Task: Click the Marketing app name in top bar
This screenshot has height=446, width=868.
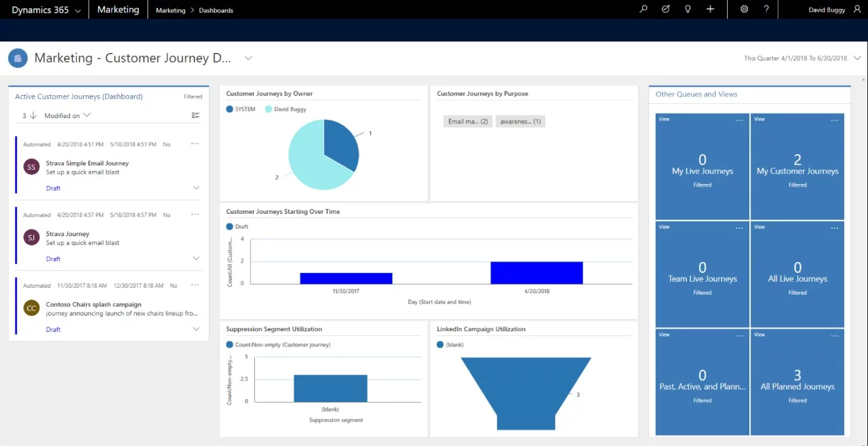Action: click(x=118, y=10)
